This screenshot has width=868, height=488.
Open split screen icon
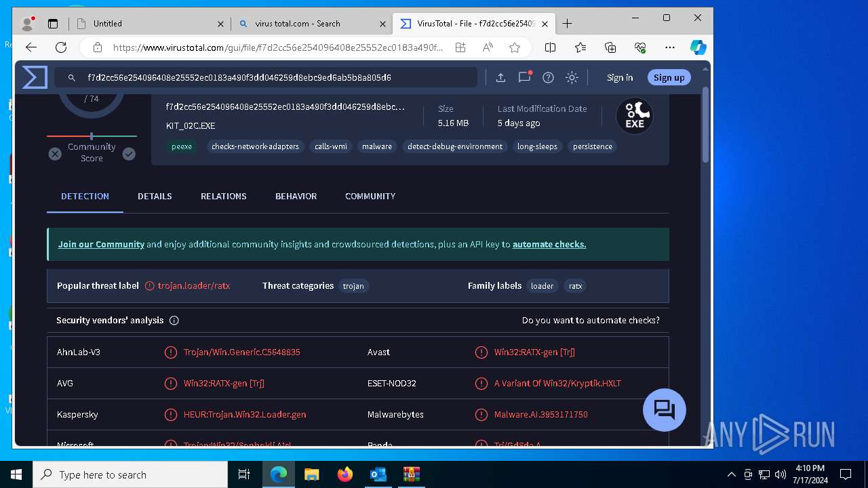point(551,47)
